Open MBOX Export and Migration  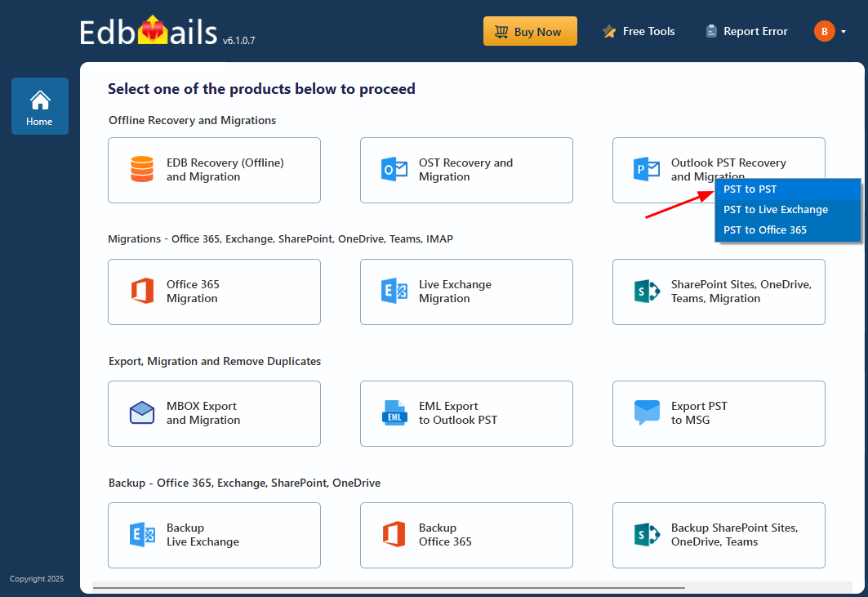tap(214, 414)
